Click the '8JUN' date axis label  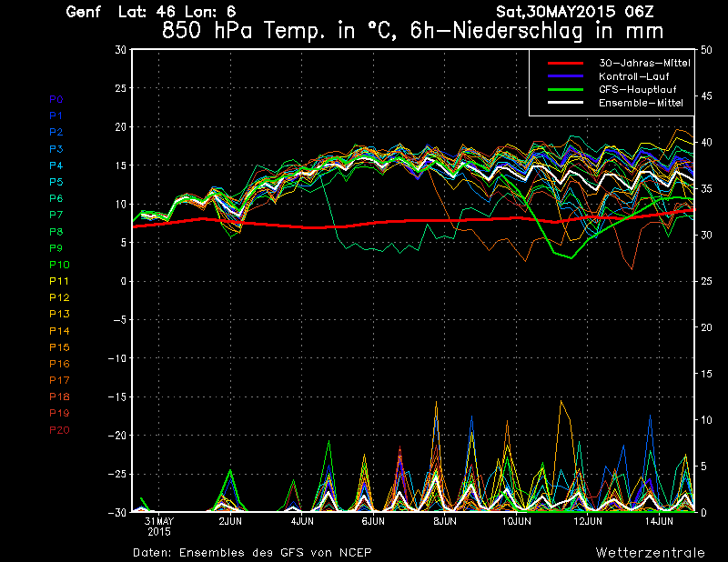(445, 522)
